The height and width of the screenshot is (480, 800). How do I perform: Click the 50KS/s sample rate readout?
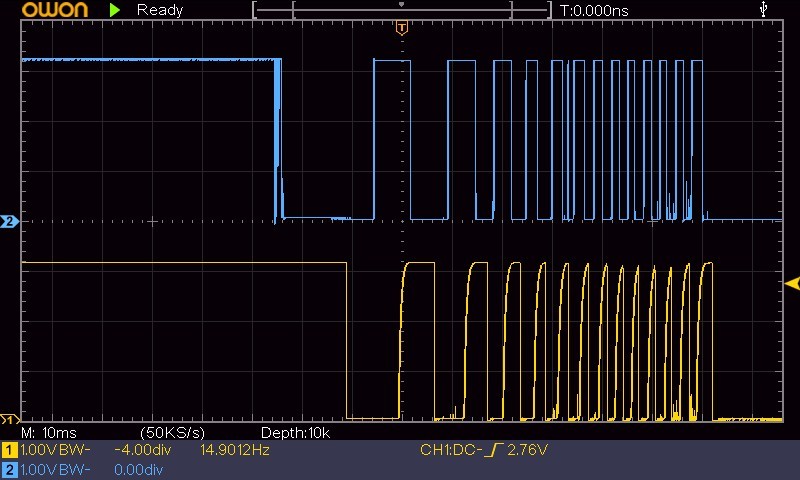coord(172,433)
